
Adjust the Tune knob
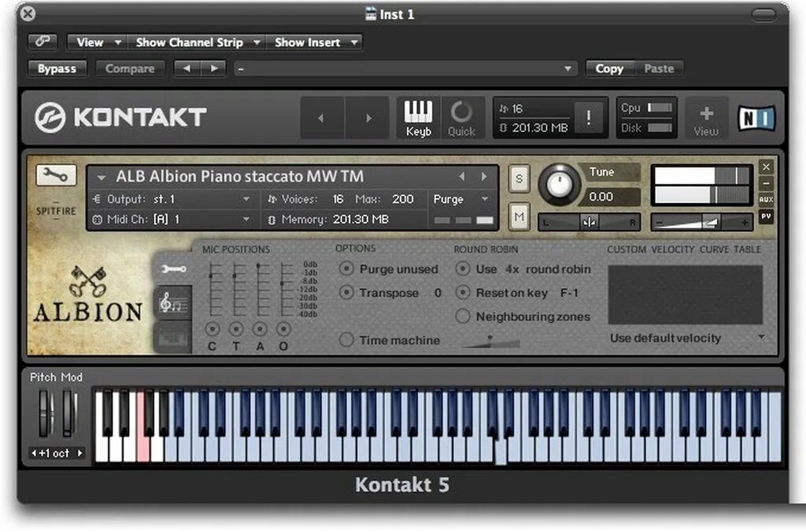(559, 184)
